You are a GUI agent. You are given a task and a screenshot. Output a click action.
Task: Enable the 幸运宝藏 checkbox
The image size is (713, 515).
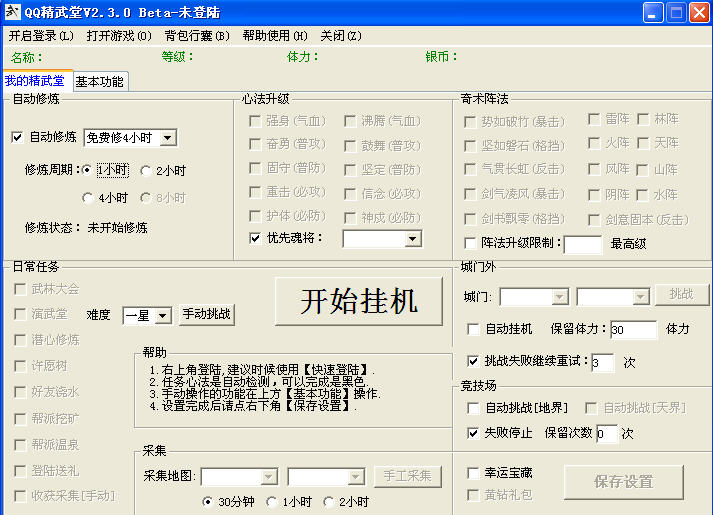473,473
